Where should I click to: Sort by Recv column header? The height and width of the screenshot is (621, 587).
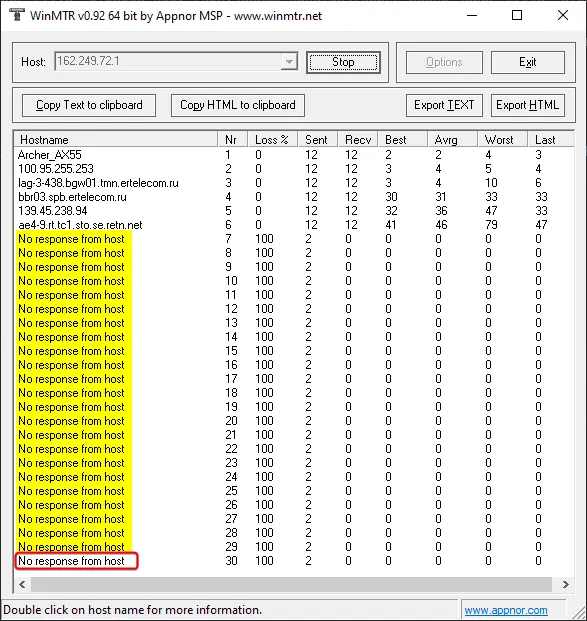click(358, 140)
